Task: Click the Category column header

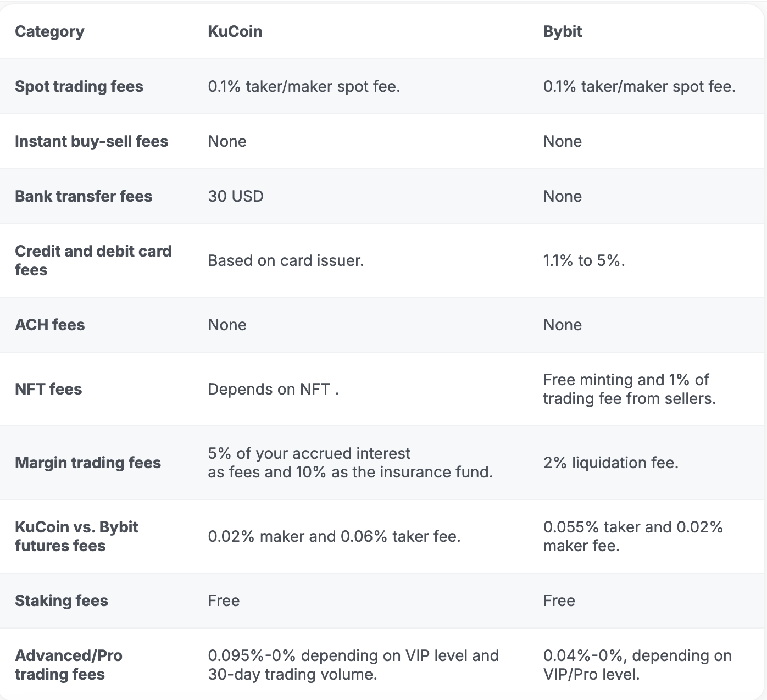Action: pyautogui.click(x=49, y=32)
